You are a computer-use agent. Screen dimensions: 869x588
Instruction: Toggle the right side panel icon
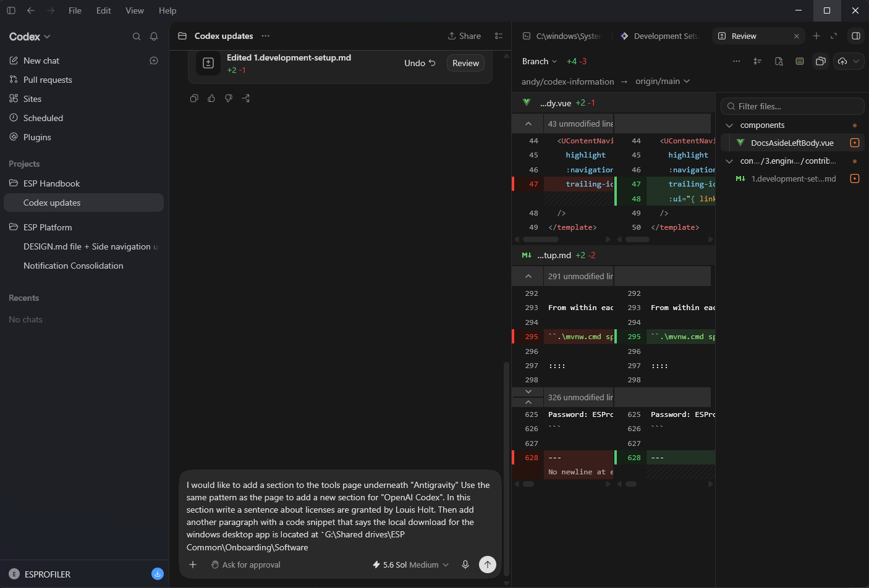pos(856,36)
